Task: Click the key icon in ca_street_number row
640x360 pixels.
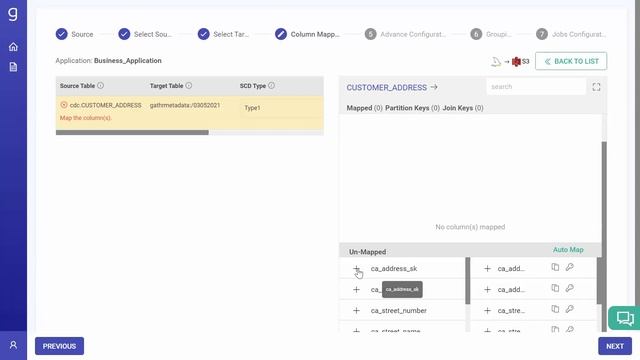Action: tap(570, 309)
